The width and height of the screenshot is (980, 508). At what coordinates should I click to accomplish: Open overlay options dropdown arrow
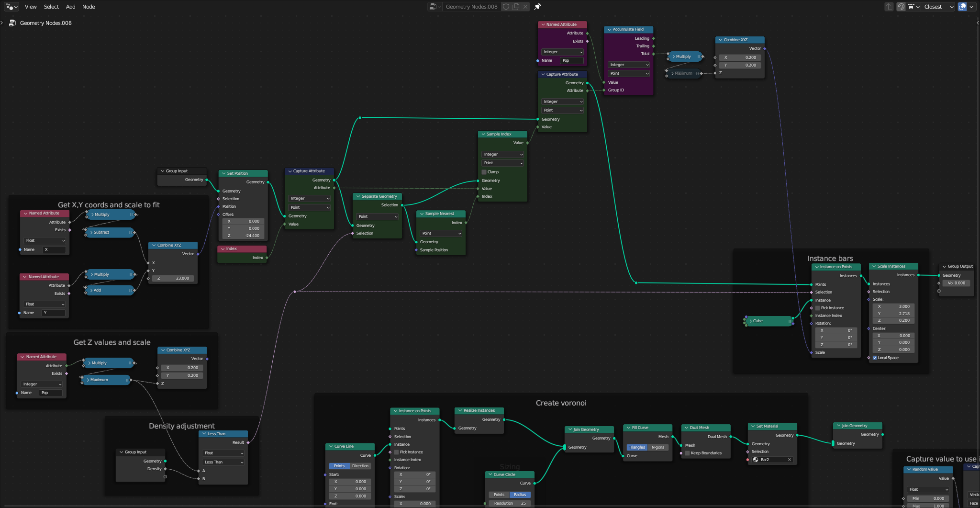point(971,7)
